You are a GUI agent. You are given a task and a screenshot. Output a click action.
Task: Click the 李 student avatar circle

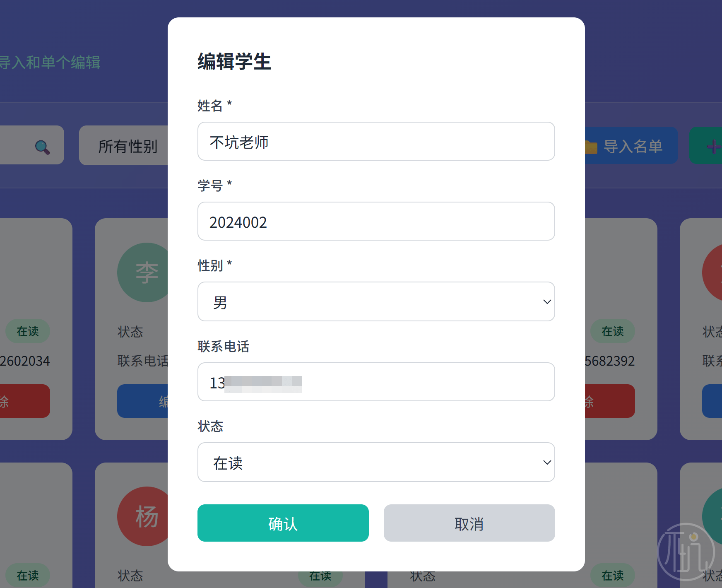pos(144,272)
